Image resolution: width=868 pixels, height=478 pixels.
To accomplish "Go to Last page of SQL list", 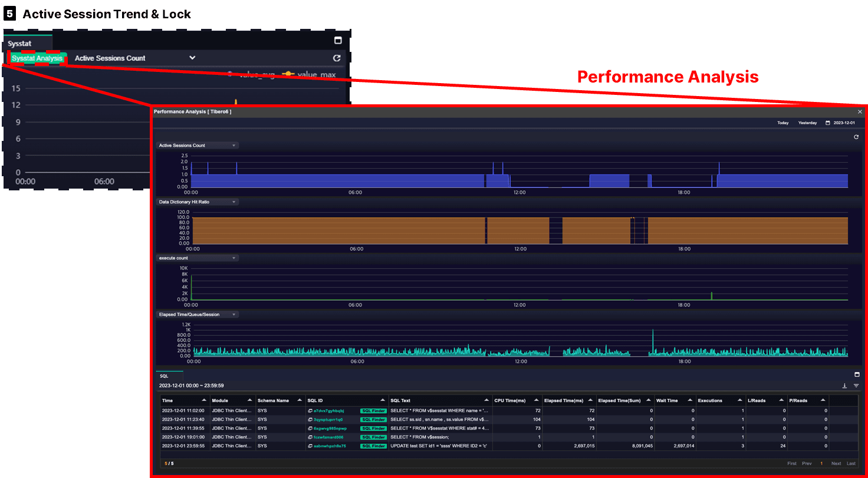I will (851, 464).
